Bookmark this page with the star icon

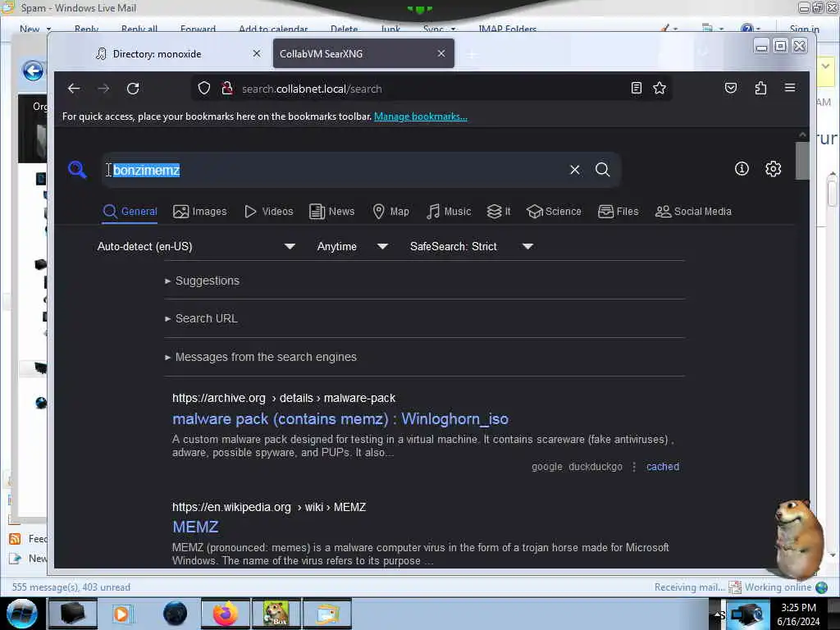tap(660, 89)
